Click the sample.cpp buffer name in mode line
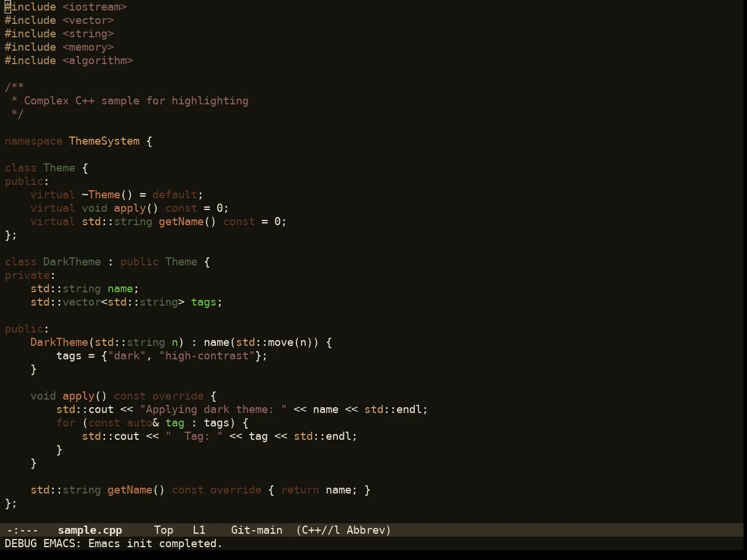Viewport: 747px width, 560px height. [90, 530]
